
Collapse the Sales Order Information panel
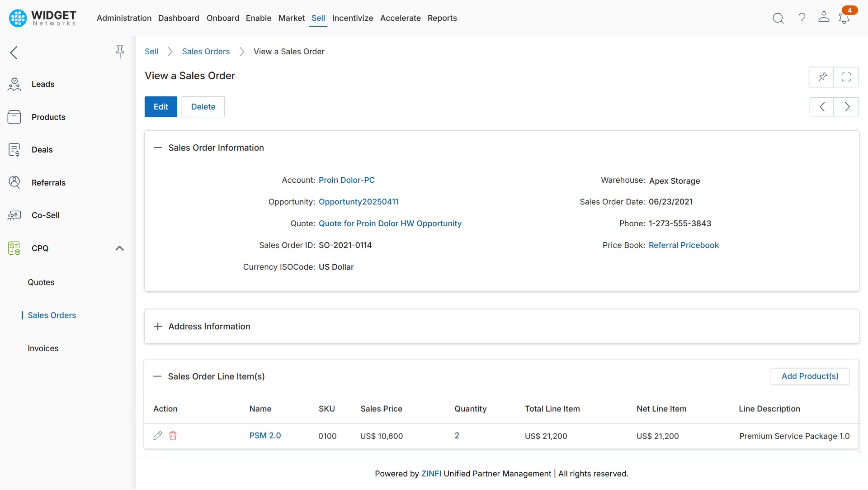(x=157, y=147)
